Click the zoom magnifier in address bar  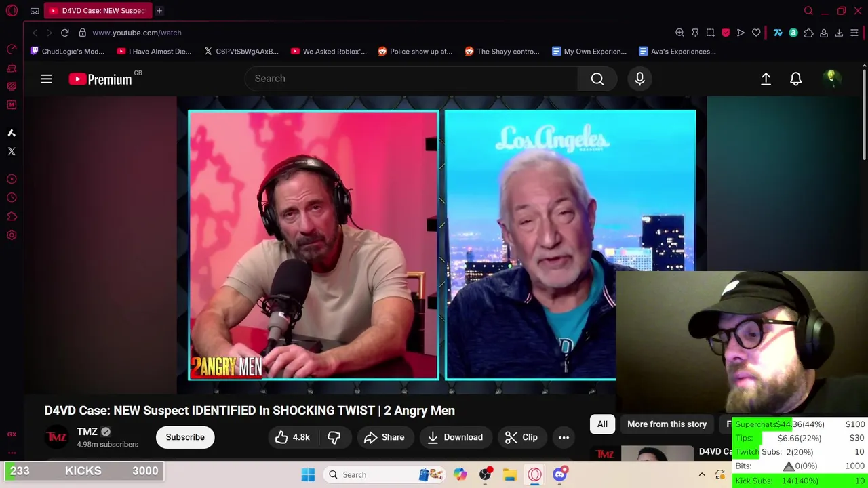[679, 33]
